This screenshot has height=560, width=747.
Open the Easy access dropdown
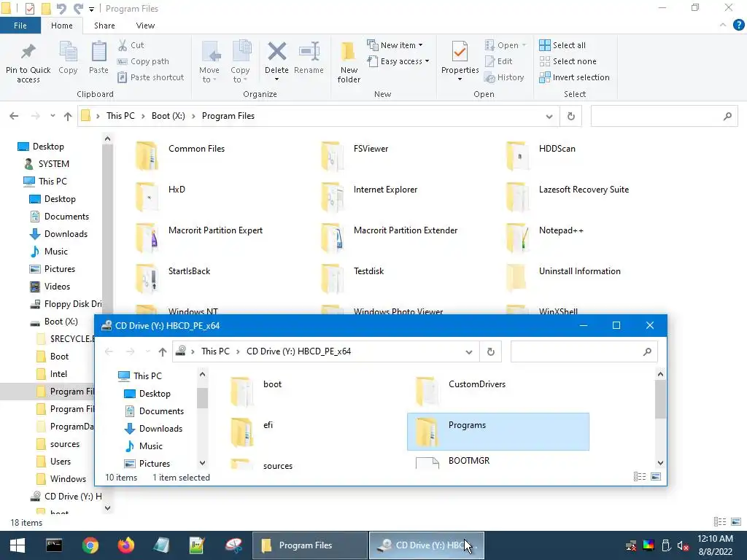coord(398,61)
